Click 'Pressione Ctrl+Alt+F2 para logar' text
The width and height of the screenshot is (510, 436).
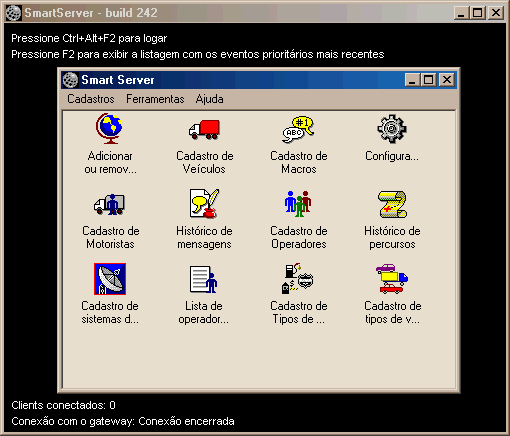tap(89, 38)
